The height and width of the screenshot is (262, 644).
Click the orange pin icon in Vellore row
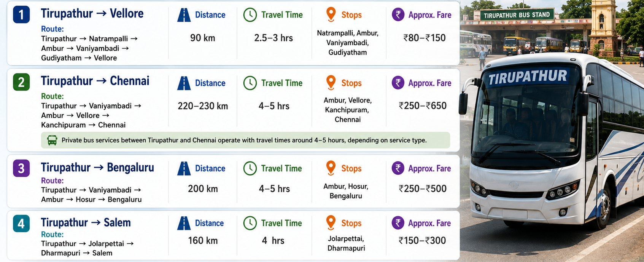coord(331,14)
